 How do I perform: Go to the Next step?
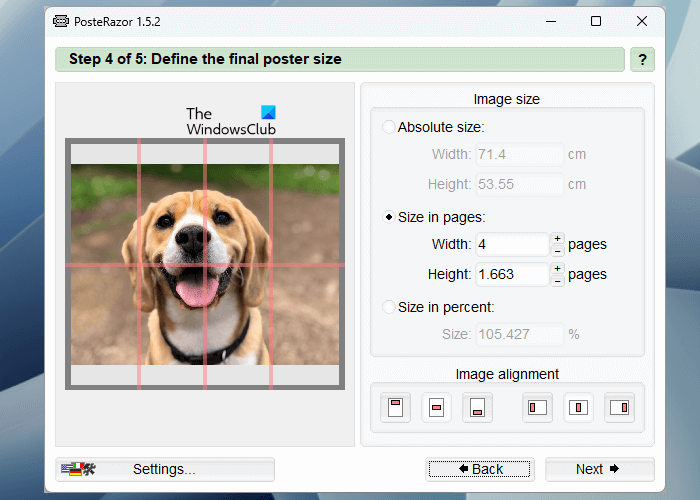pyautogui.click(x=599, y=469)
